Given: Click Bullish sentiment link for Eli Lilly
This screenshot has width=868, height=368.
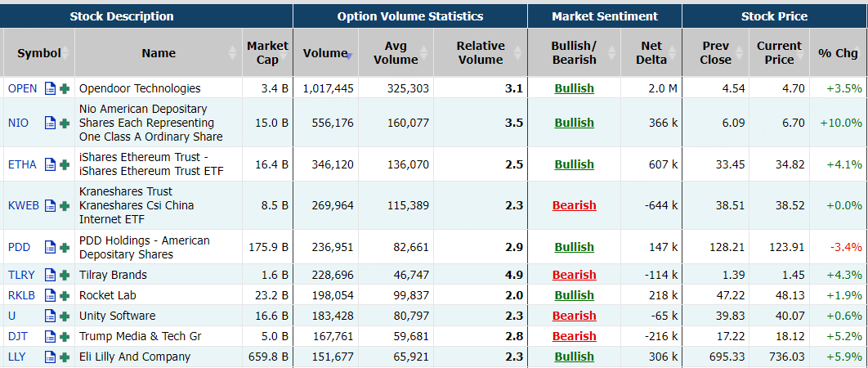Looking at the screenshot, I should pos(574,357).
